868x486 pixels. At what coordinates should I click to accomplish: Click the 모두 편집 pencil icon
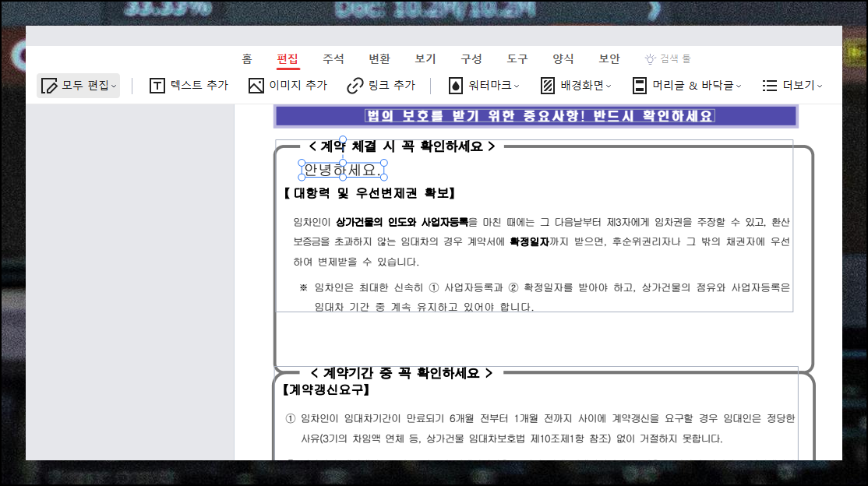pyautogui.click(x=49, y=86)
